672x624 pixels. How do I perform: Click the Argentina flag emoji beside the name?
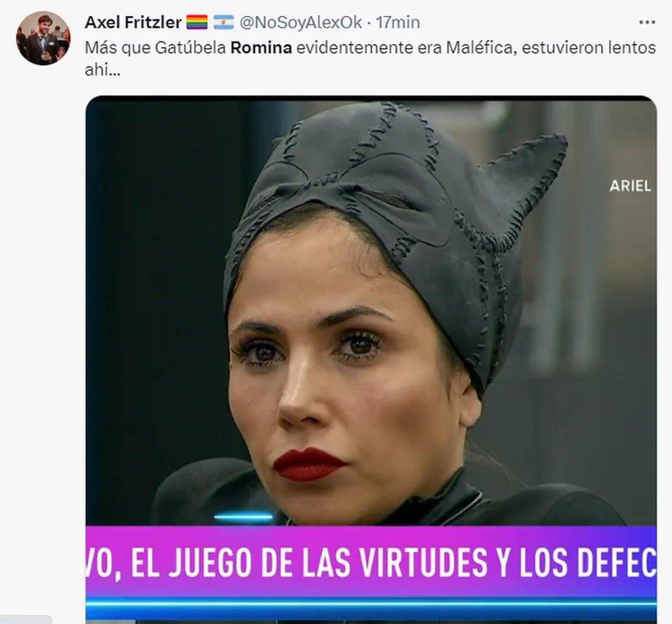click(x=223, y=22)
